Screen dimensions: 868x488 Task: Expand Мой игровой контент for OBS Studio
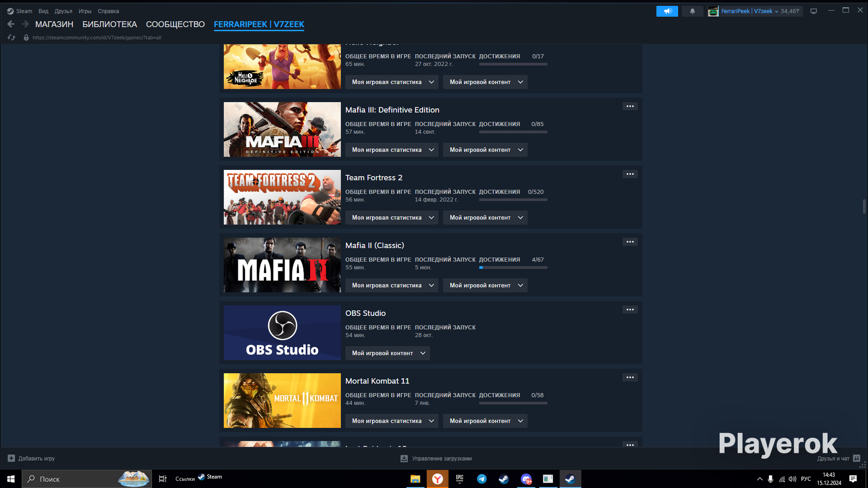click(x=388, y=353)
